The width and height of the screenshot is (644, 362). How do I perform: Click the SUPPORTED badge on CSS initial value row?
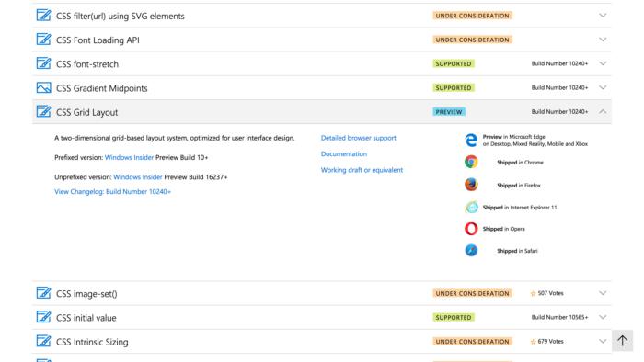pos(454,317)
